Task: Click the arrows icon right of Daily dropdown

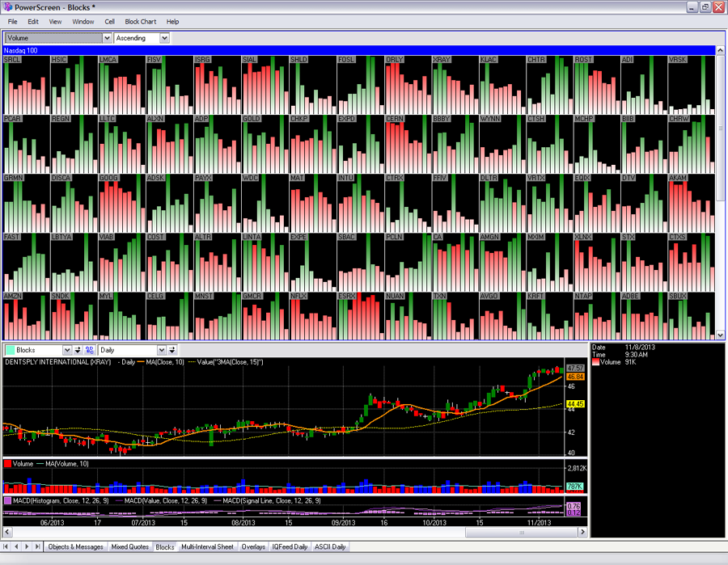Action: click(x=171, y=350)
